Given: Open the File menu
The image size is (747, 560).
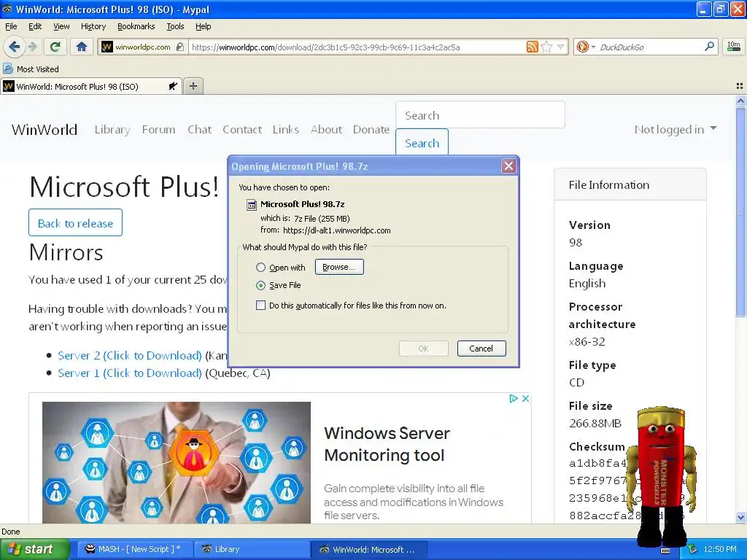Looking at the screenshot, I should coord(11,26).
